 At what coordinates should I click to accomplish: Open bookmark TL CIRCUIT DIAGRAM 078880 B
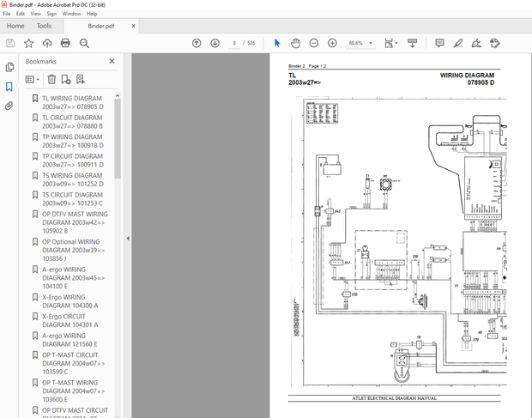point(72,122)
